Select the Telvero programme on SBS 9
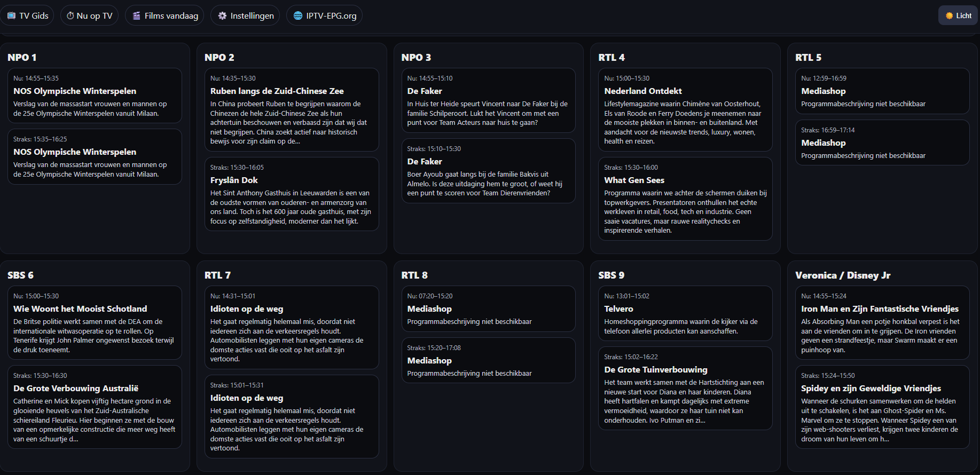This screenshot has width=980, height=475. [681, 313]
